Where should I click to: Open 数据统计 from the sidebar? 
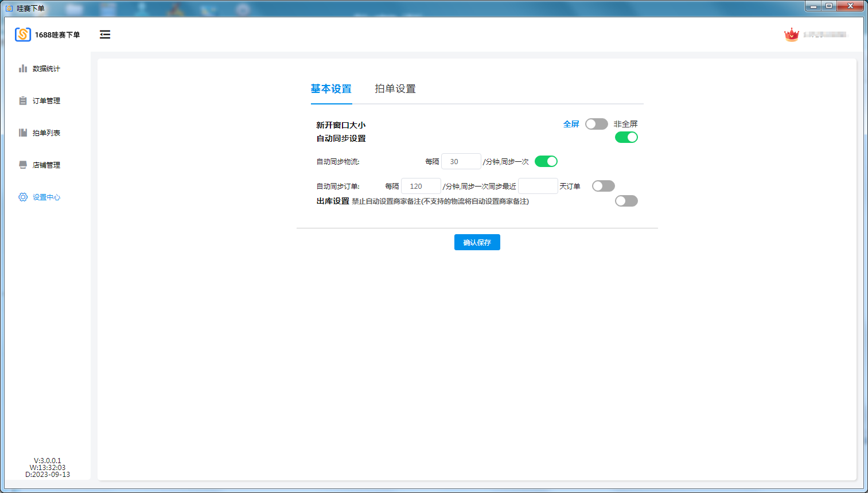click(46, 69)
